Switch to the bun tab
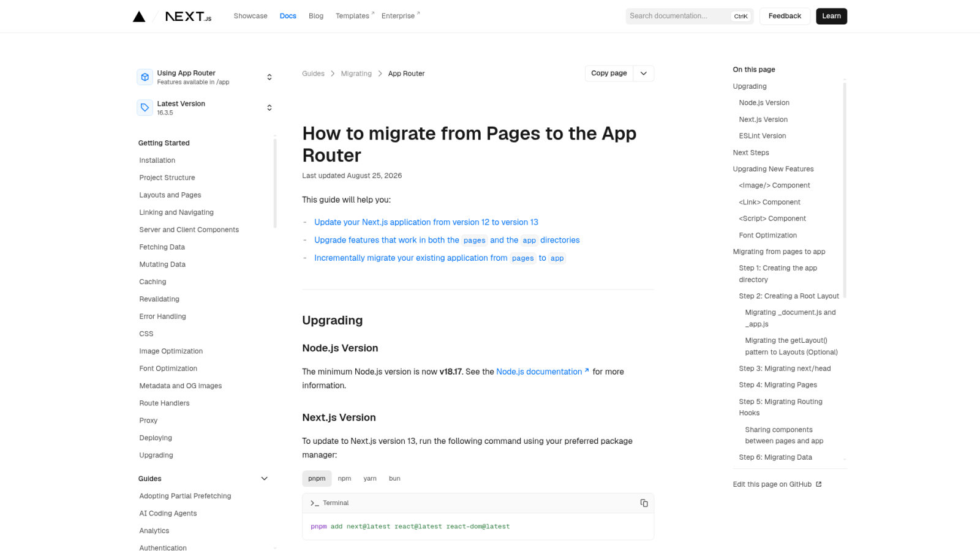This screenshot has height=551, width=980. (394, 479)
